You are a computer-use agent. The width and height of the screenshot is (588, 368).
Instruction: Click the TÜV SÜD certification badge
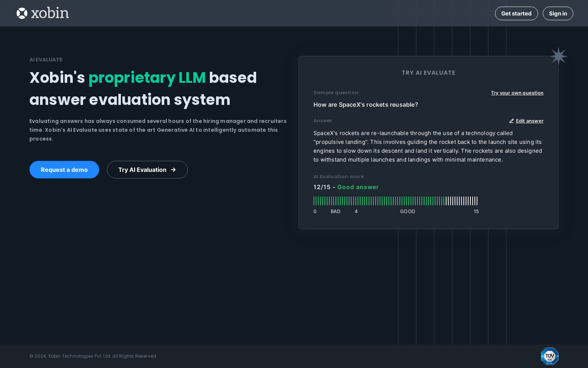(x=549, y=356)
